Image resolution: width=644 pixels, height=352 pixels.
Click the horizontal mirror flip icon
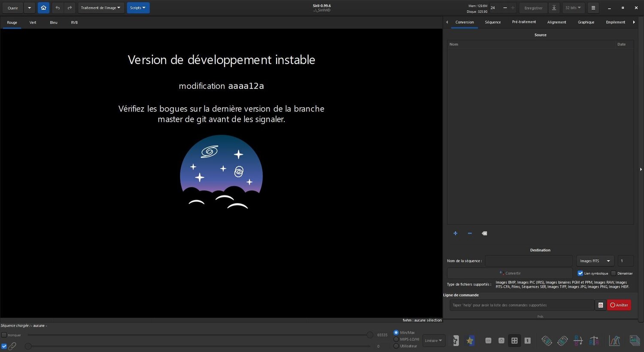tap(594, 341)
